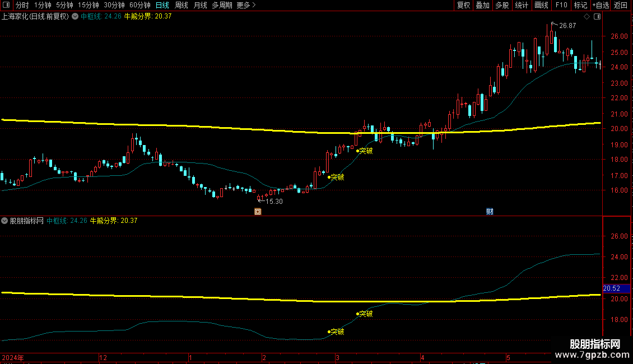This screenshot has height=364, width=633.
Task: Click sub-chart 牛熊分界: 20.37 label
Action: click(114, 221)
